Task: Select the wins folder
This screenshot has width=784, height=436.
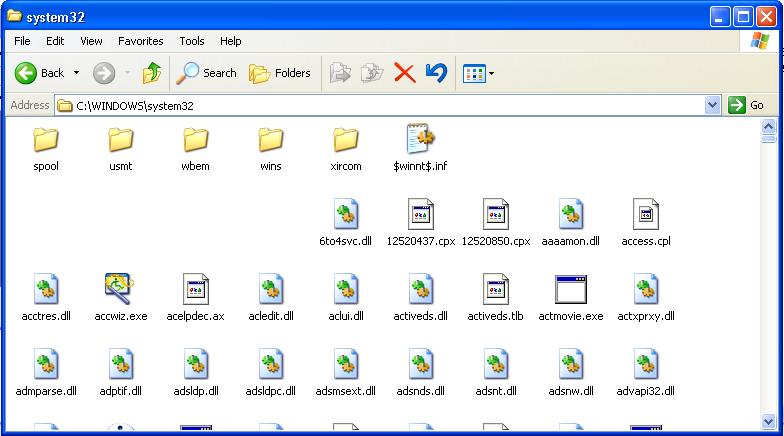Action: 270,149
